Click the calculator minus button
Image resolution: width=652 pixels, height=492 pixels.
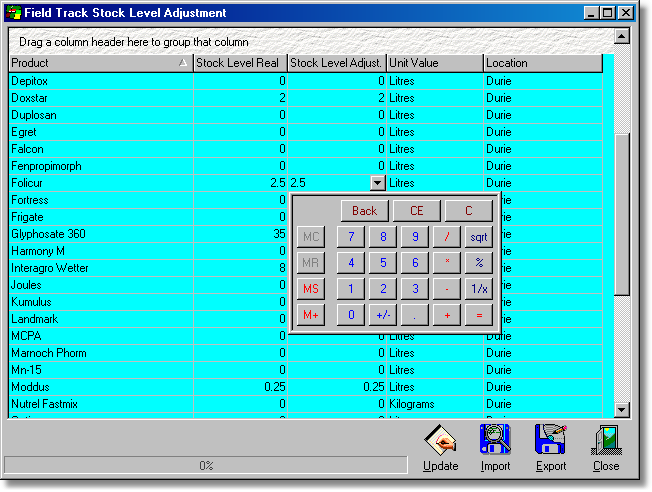pos(447,289)
